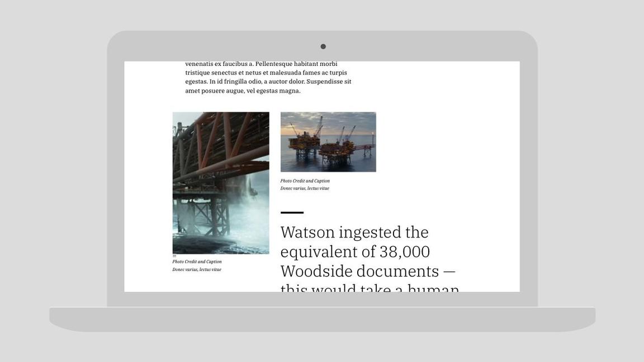Select the black rule above the pull quote
Image resolution: width=644 pixels, height=362 pixels.
pyautogui.click(x=292, y=212)
